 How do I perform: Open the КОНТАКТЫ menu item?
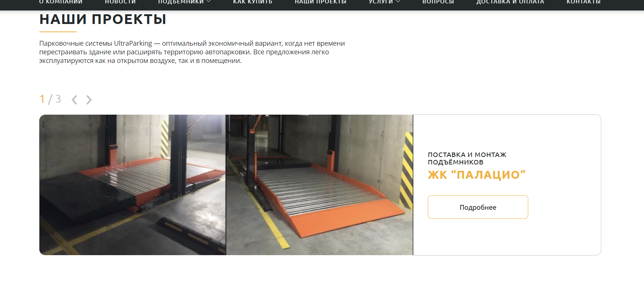[x=583, y=2]
